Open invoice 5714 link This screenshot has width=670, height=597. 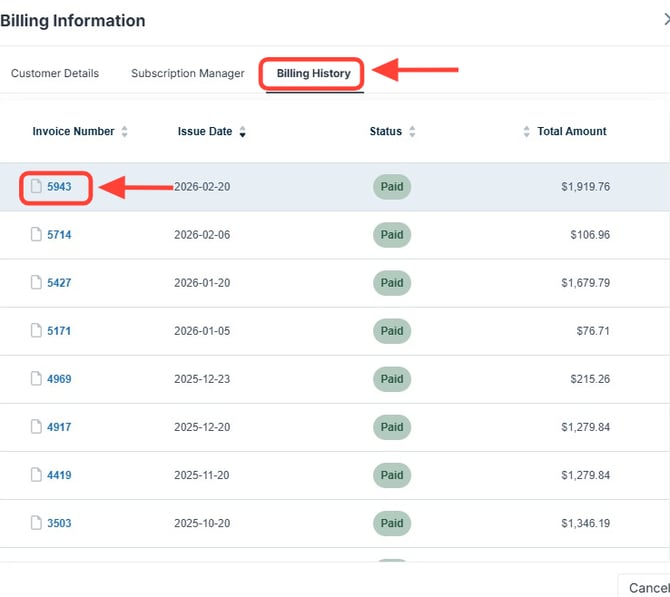pos(59,235)
